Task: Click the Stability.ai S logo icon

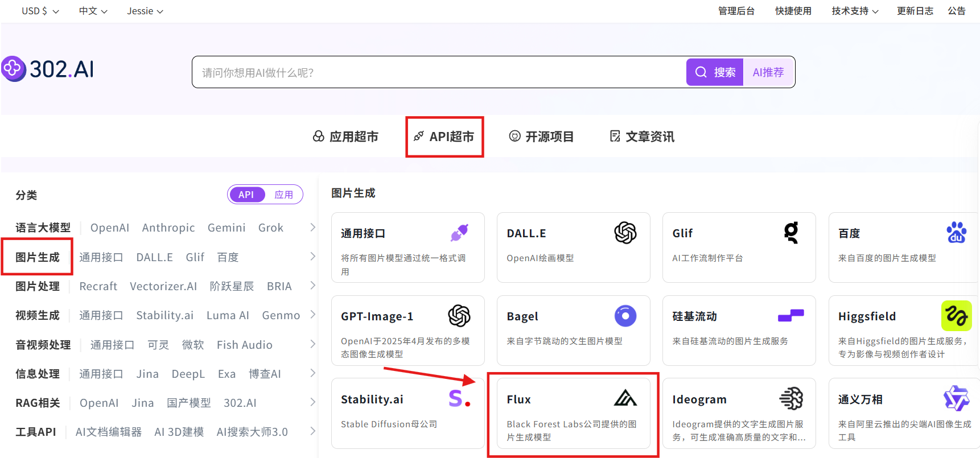Action: [459, 398]
